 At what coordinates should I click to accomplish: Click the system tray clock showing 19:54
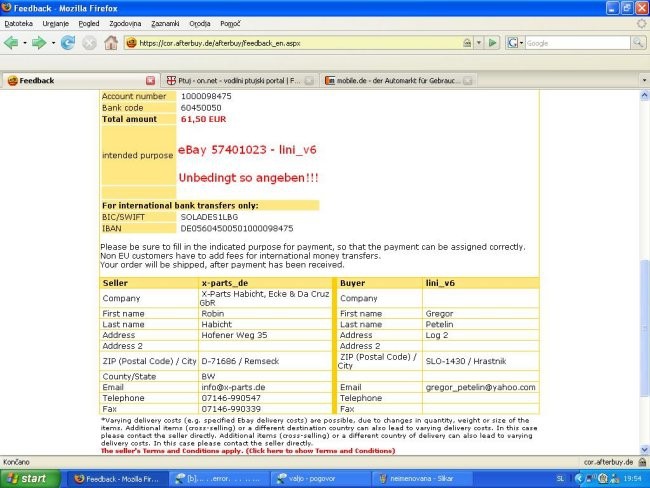pyautogui.click(x=632, y=479)
